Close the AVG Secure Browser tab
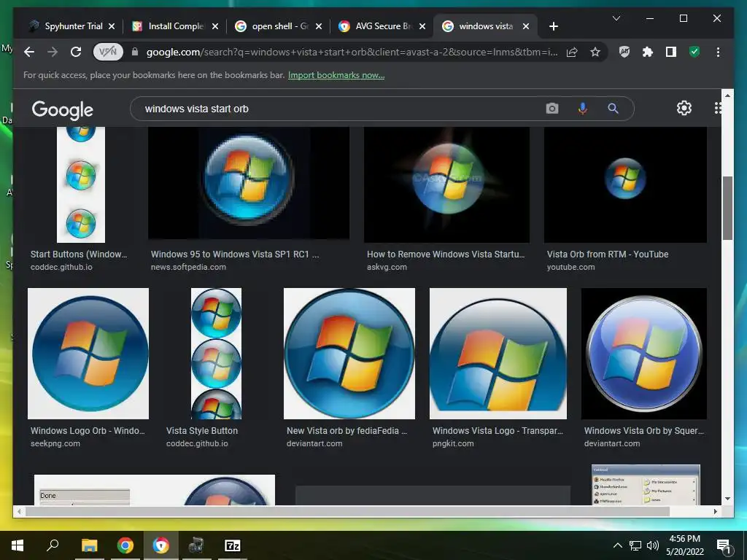Image resolution: width=747 pixels, height=560 pixels. coord(422,27)
